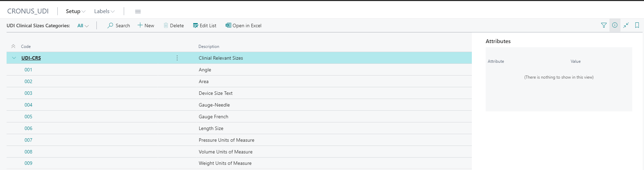Click the Open in Excel icon
This screenshot has width=644, height=170.
click(228, 25)
